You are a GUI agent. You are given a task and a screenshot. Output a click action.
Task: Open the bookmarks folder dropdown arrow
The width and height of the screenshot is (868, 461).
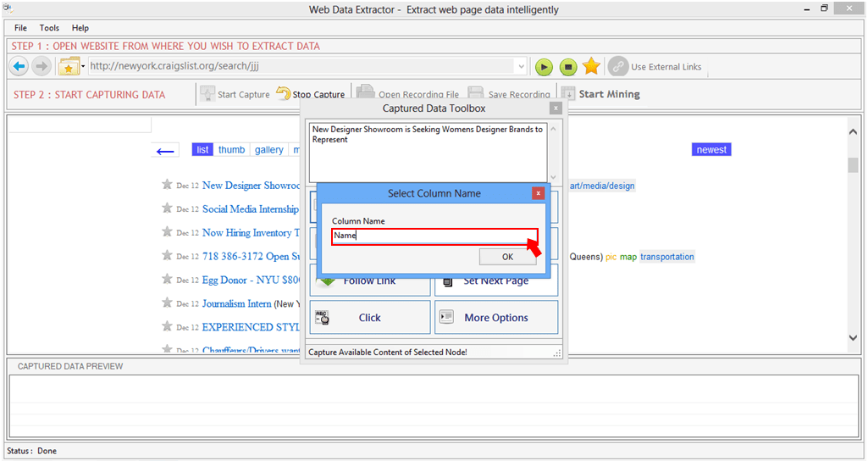pyautogui.click(x=83, y=67)
